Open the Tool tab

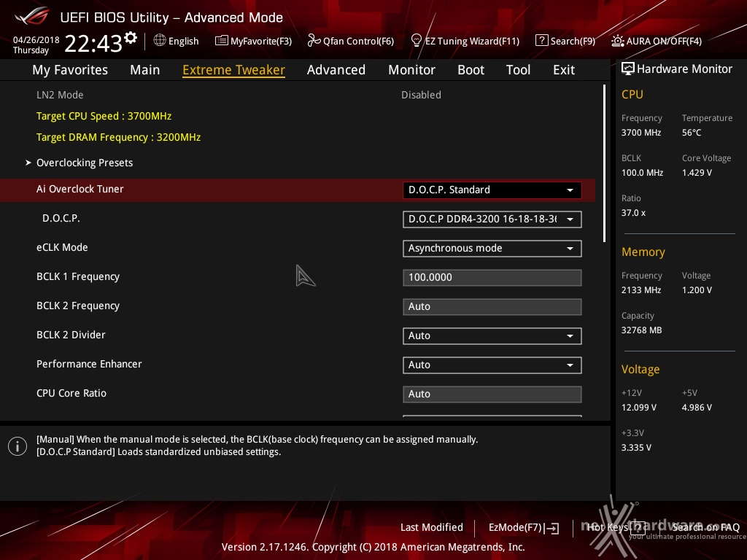(x=518, y=70)
